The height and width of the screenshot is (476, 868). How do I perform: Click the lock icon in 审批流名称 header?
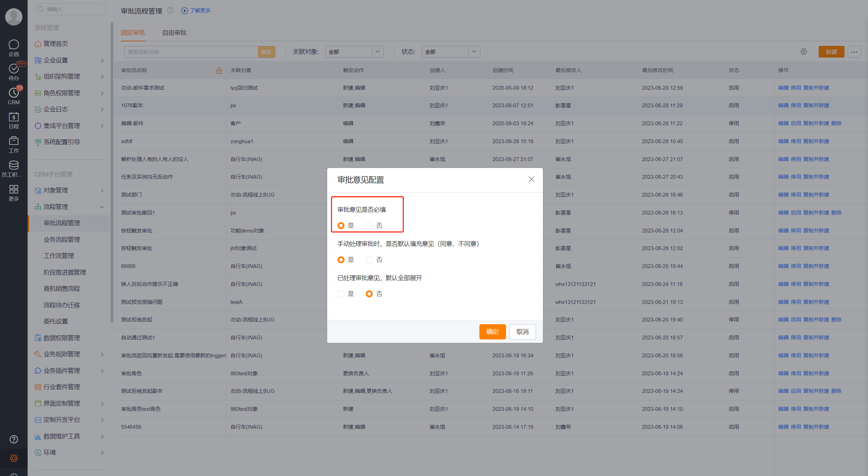point(219,70)
